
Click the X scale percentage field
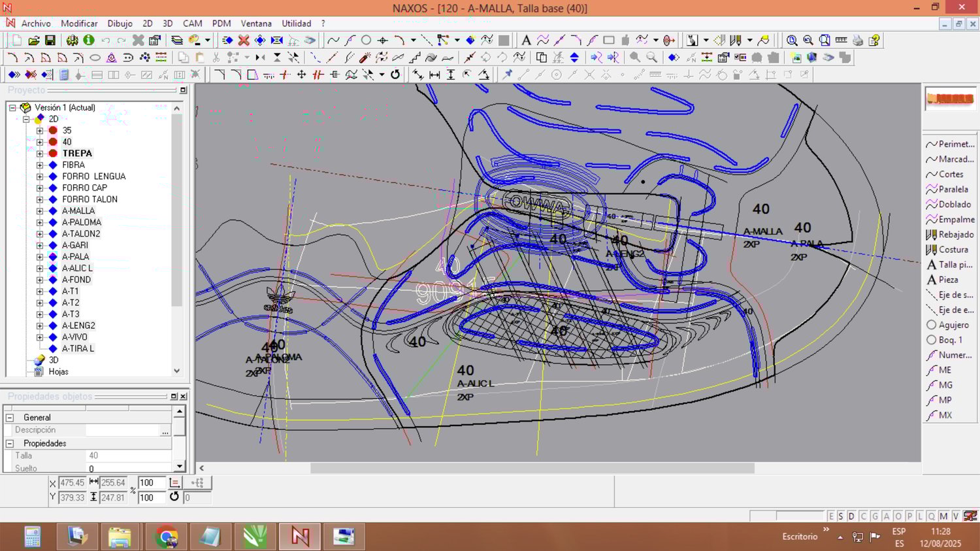click(151, 483)
